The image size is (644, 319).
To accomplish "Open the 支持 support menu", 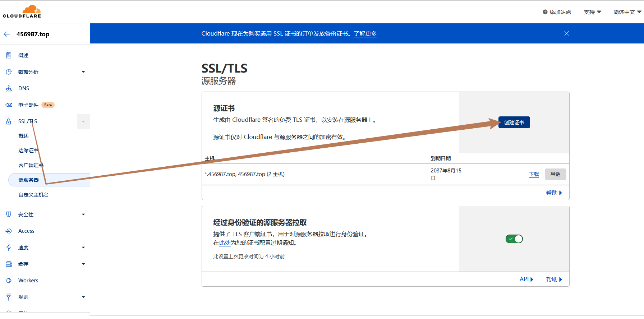I will 592,12.
